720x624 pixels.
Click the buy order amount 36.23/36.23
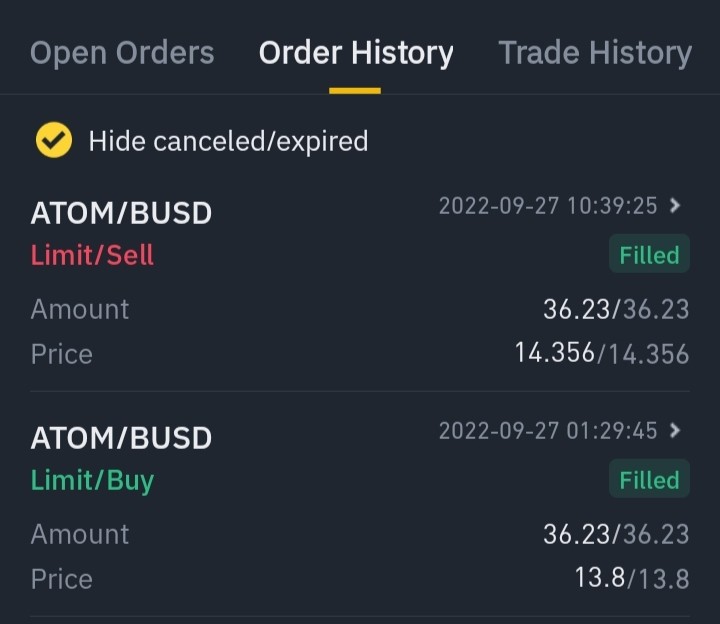[x=616, y=534]
